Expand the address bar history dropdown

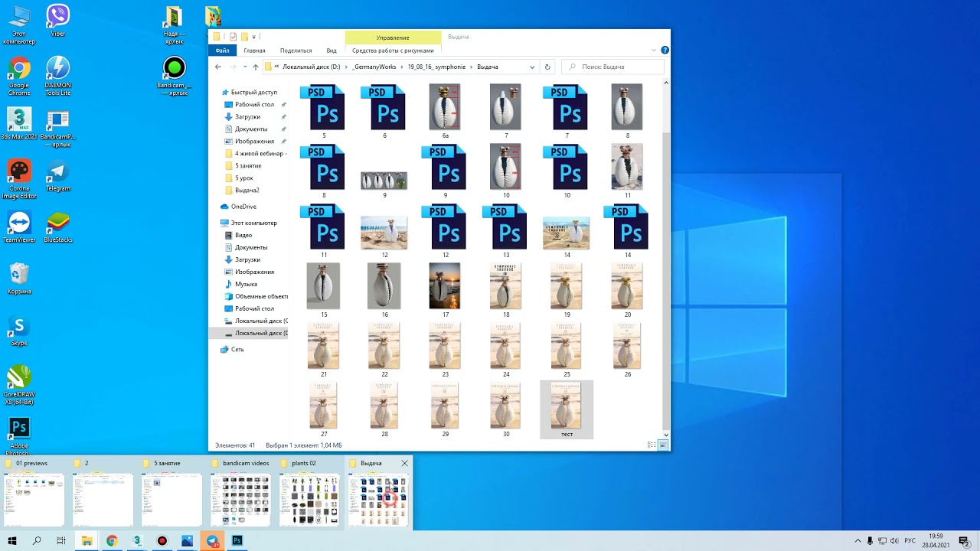coord(532,67)
